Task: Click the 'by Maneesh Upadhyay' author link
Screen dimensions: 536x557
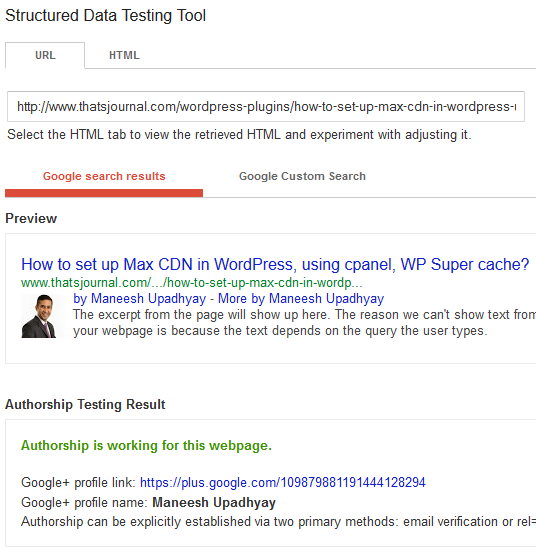Action: [x=140, y=299]
